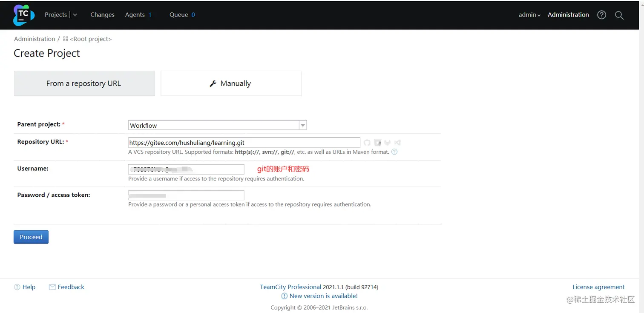The height and width of the screenshot is (313, 644).
Task: Click the Create Project heading
Action: 47,53
